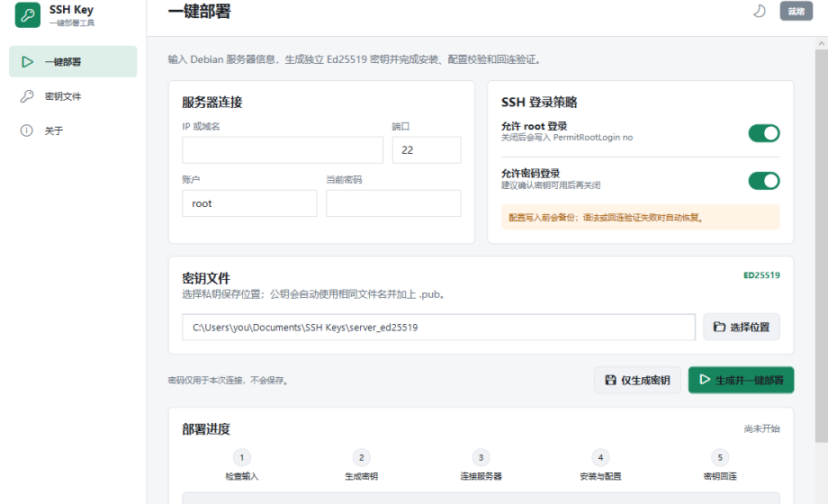Click the green SSH Key app logo
This screenshot has width=828, height=504.
(x=28, y=14)
